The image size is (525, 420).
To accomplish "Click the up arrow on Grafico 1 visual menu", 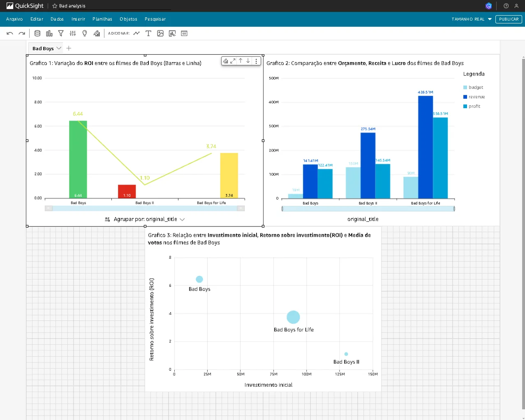I will (241, 61).
